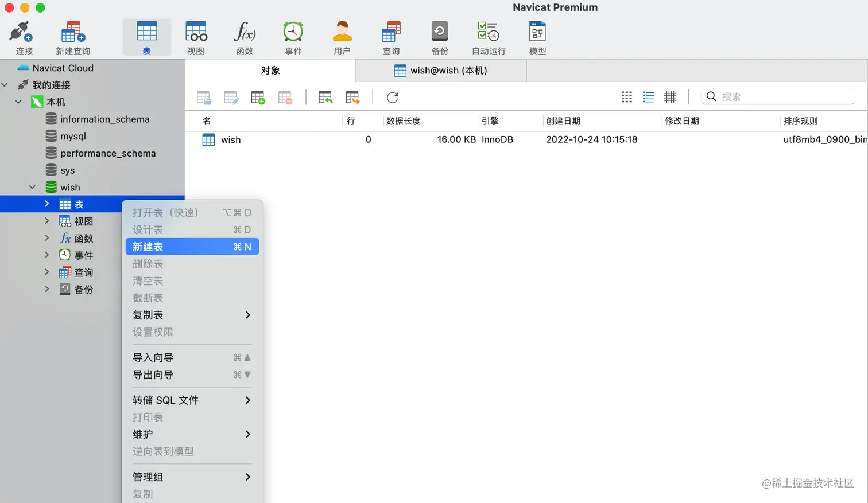Screen dimensions: 868x503
Task: Sort by the 行 column header
Action: (x=363, y=121)
